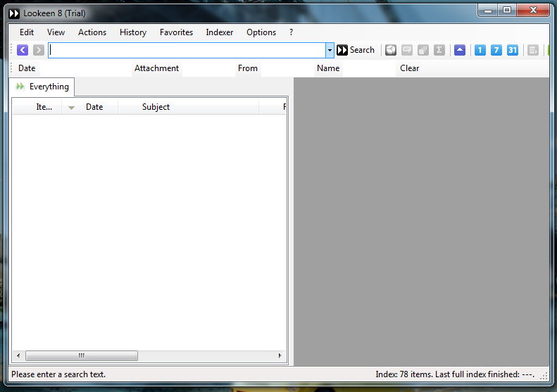
Task: Click the status text 'Please enter a search text.'
Action: pyautogui.click(x=58, y=374)
